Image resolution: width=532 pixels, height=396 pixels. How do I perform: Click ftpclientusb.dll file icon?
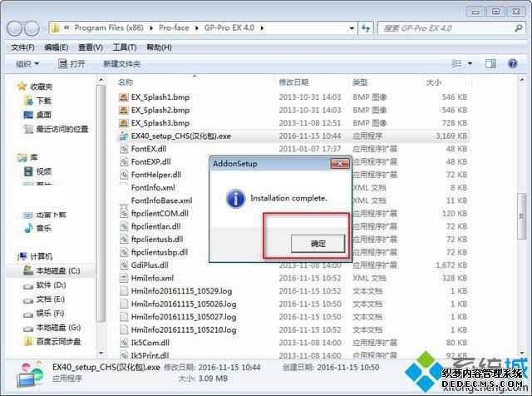pos(124,239)
